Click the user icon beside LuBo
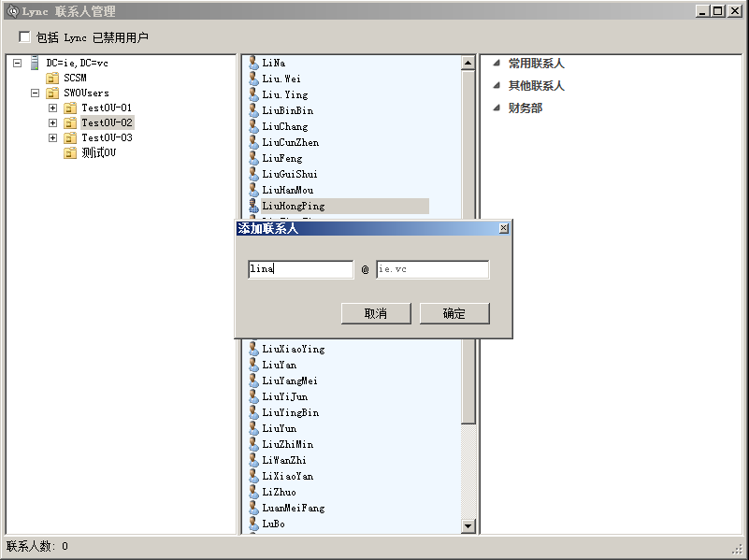Screen dimensions: 749x560 tap(253, 524)
